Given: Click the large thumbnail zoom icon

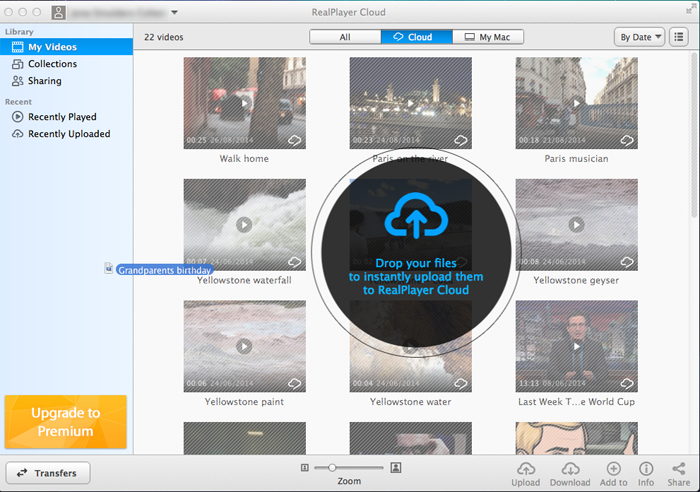Looking at the screenshot, I should pos(396,467).
